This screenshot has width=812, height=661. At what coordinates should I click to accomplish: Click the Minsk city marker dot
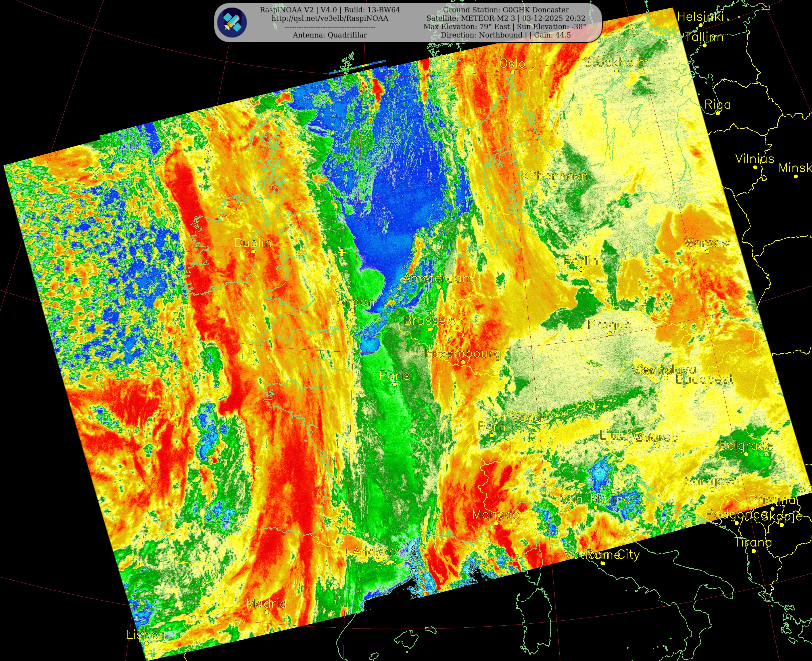(795, 176)
